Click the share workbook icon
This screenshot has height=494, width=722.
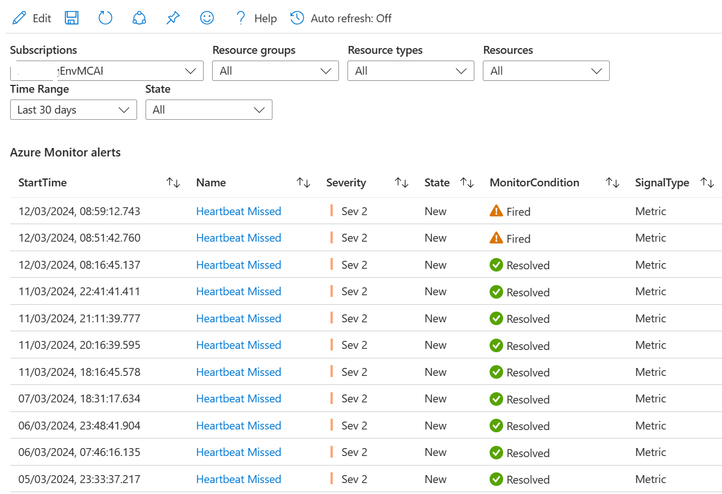click(x=139, y=18)
